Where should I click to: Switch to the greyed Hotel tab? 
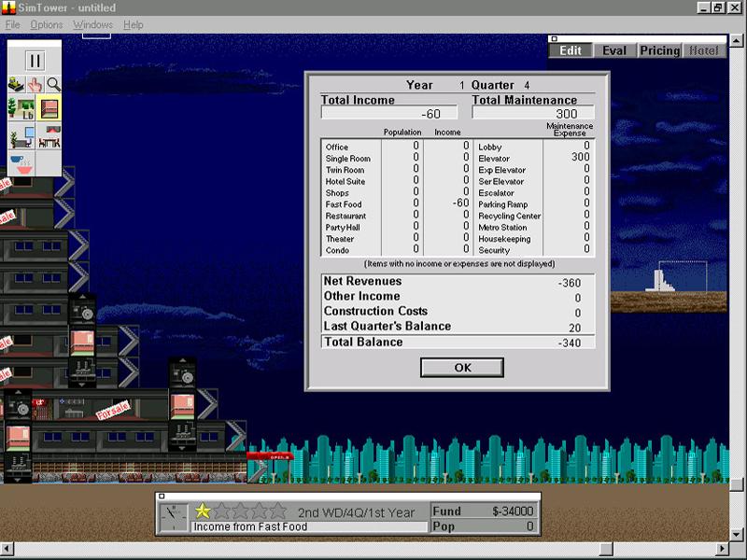tap(703, 50)
